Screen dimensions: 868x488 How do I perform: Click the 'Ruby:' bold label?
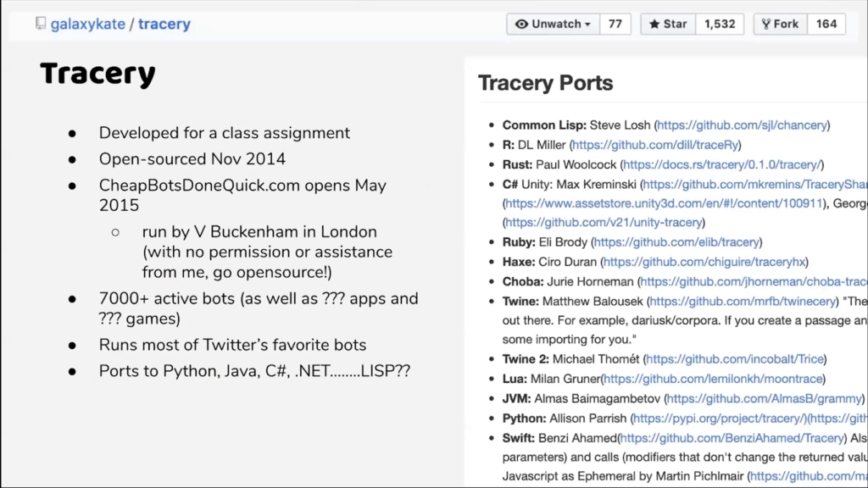pyautogui.click(x=519, y=242)
